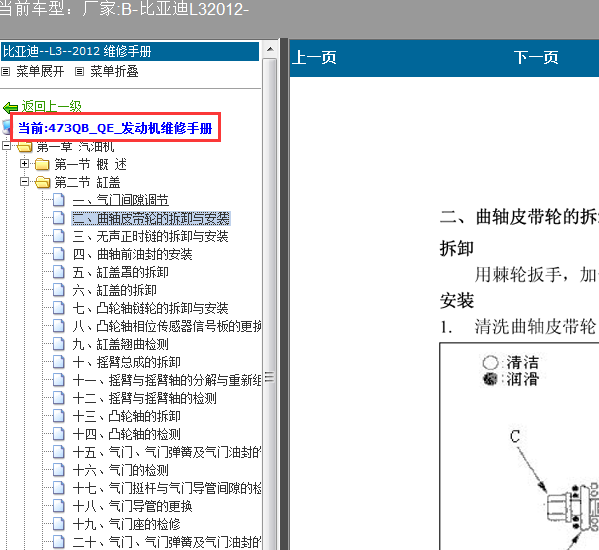
Task: Click document icon beside 三、无声正时链
Action: click(x=58, y=236)
